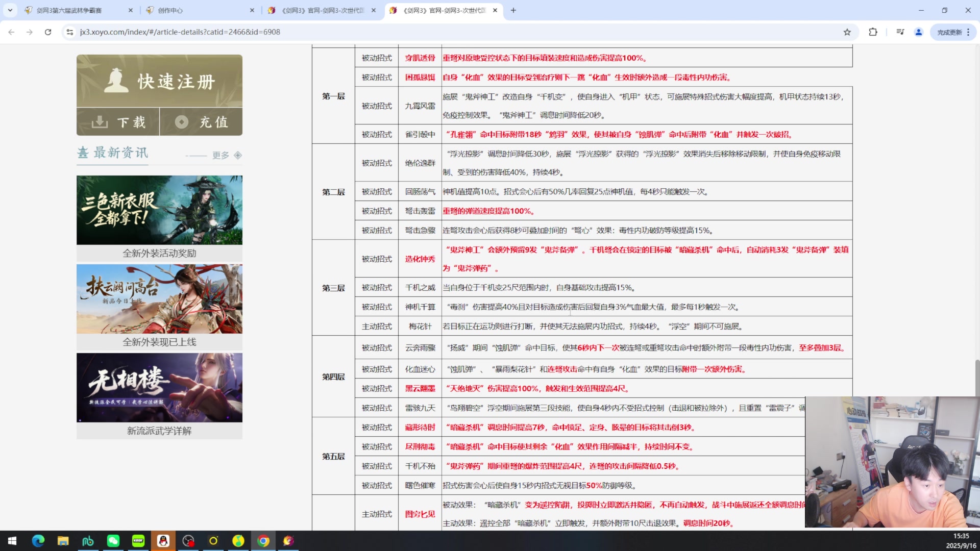Go back with the browser back arrow

(11, 32)
